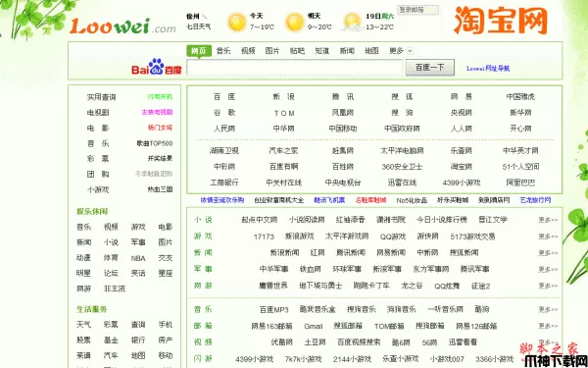
Task: Visit the 中国政府网 link
Action: click(402, 129)
